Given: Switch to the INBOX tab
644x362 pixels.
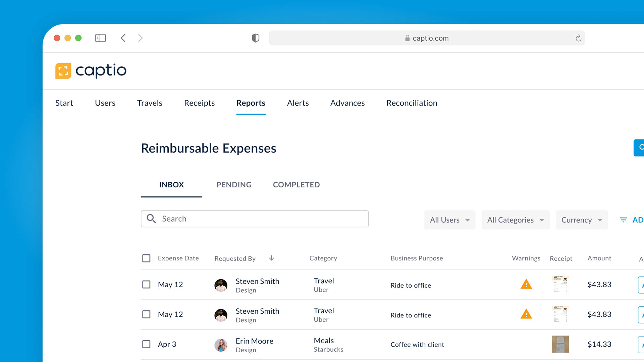Looking at the screenshot, I should tap(171, 185).
